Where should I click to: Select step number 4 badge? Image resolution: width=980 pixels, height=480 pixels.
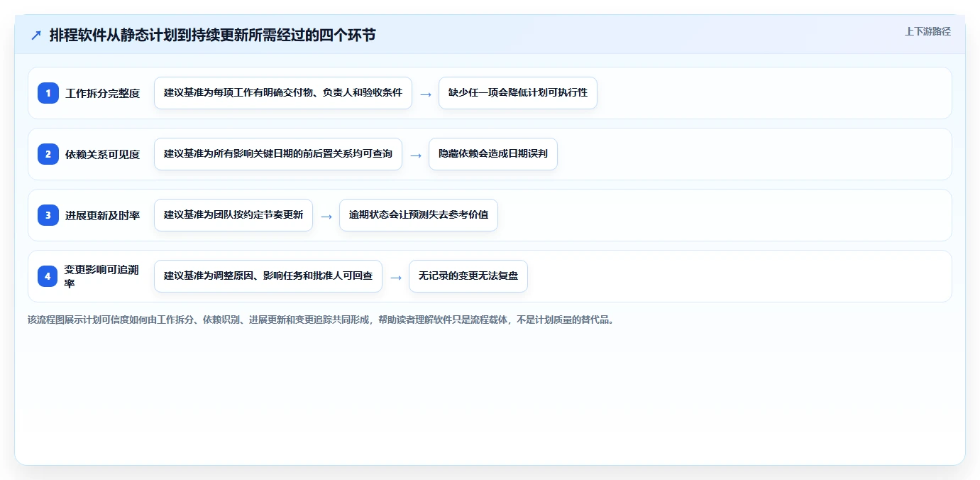click(48, 276)
